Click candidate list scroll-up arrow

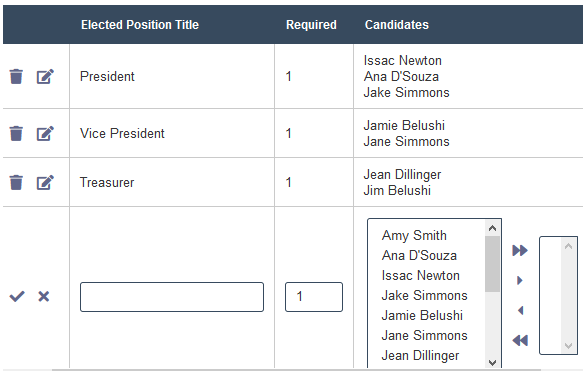click(493, 228)
